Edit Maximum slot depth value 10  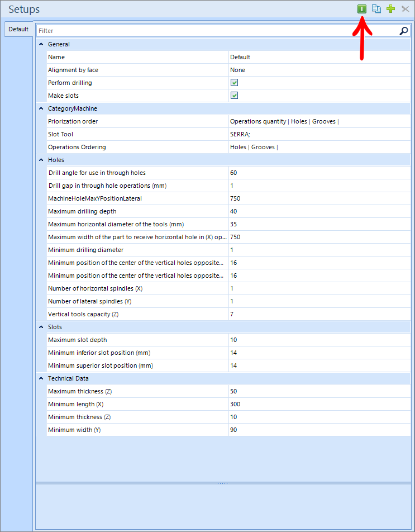pyautogui.click(x=319, y=340)
